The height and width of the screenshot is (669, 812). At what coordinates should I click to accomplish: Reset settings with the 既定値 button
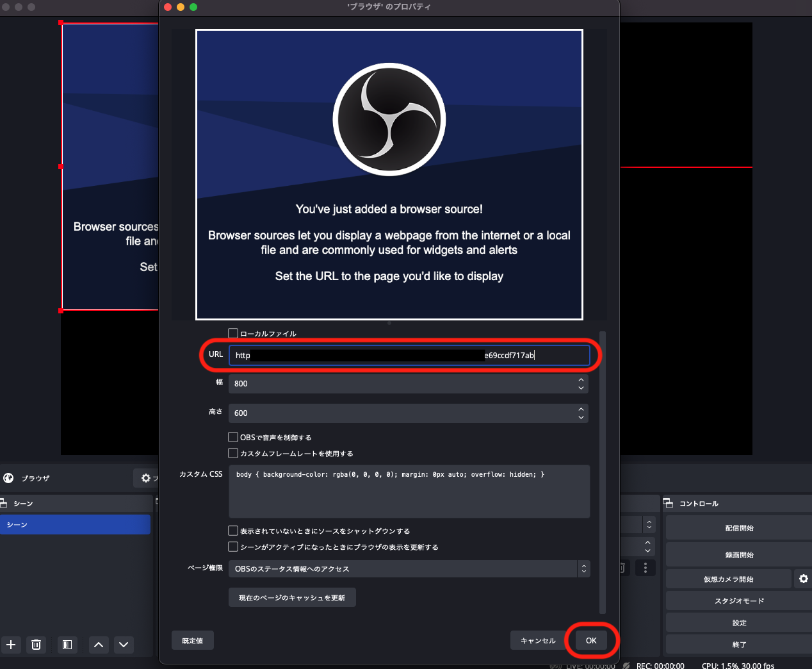pos(192,640)
